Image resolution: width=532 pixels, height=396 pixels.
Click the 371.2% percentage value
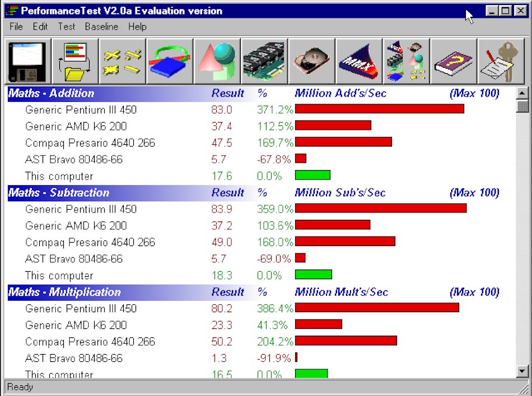[x=275, y=110]
